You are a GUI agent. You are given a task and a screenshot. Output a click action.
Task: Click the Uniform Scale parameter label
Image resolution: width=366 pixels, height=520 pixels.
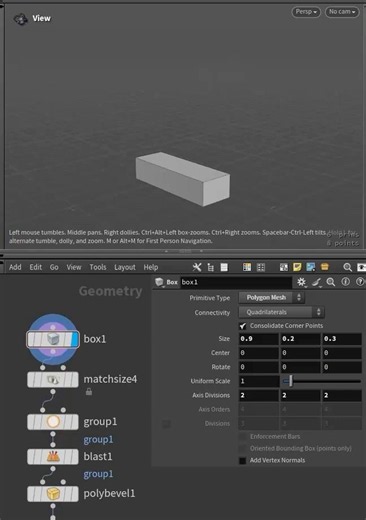coord(210,381)
